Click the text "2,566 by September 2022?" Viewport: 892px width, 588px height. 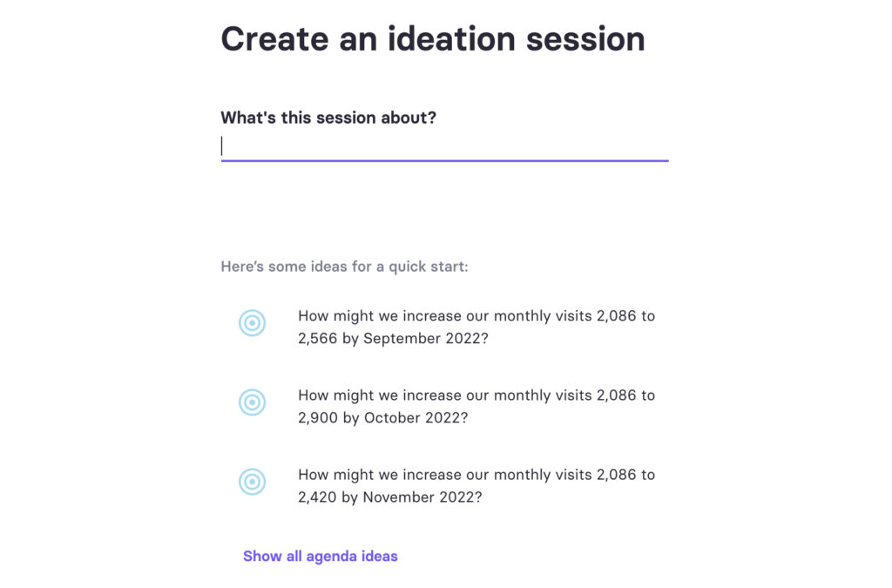[x=393, y=338]
